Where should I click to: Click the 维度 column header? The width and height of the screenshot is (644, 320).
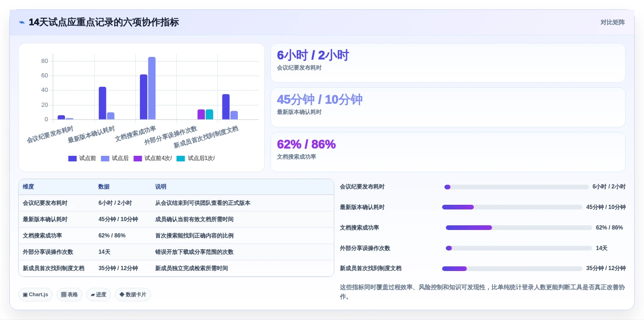point(28,187)
